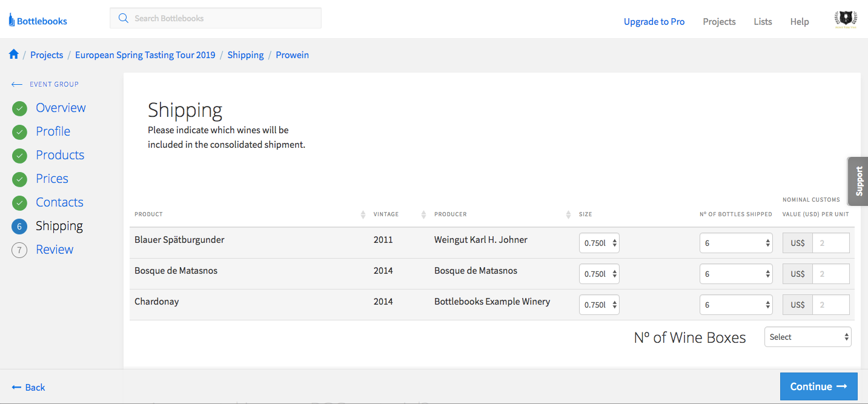Click producer Bottlebooks Example Winery
Viewport: 868px width, 404px height.
[x=492, y=302]
